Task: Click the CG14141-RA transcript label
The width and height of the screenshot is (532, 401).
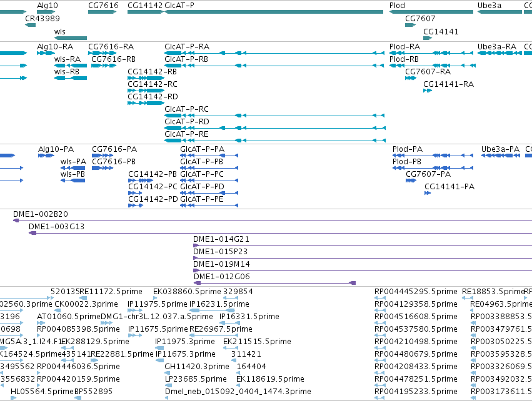Action: pyautogui.click(x=448, y=84)
